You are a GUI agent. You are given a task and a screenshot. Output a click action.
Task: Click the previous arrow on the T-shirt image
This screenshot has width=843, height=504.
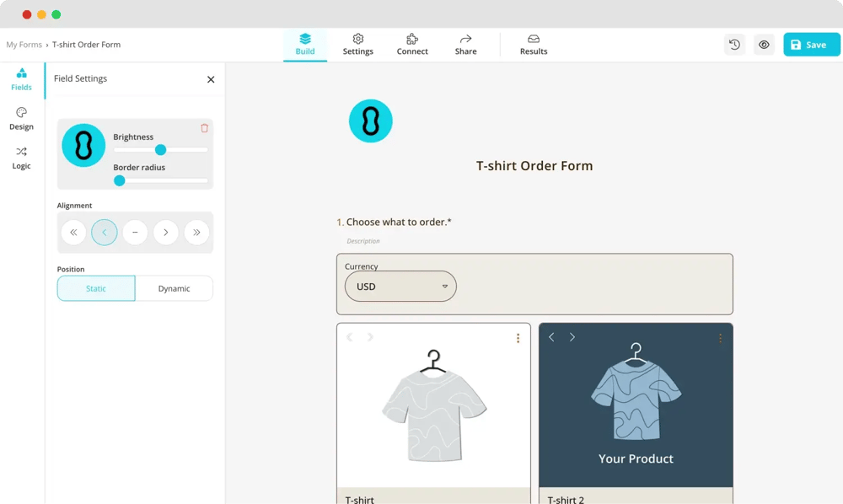click(x=349, y=336)
